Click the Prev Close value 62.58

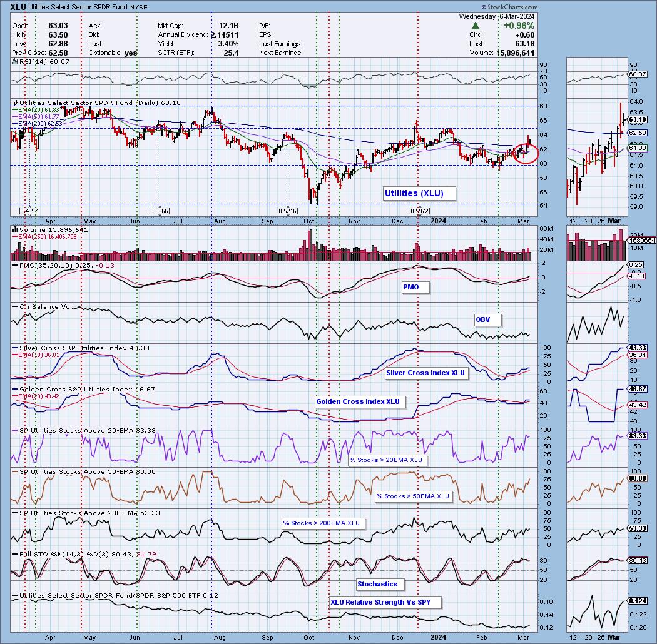click(58, 53)
